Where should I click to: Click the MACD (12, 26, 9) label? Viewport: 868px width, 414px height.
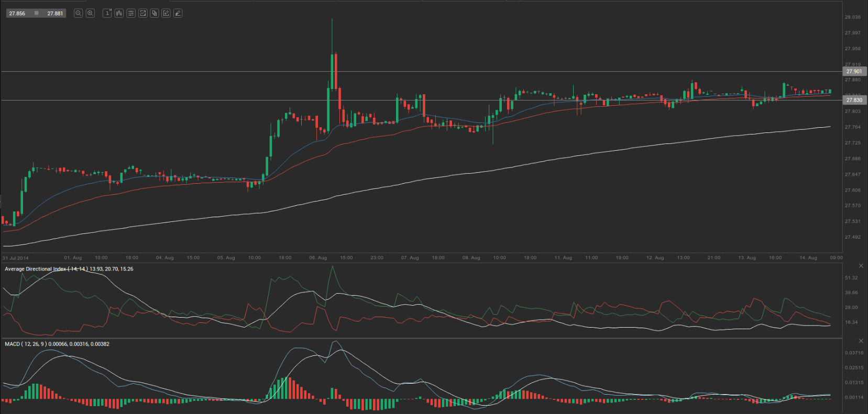(x=26, y=344)
